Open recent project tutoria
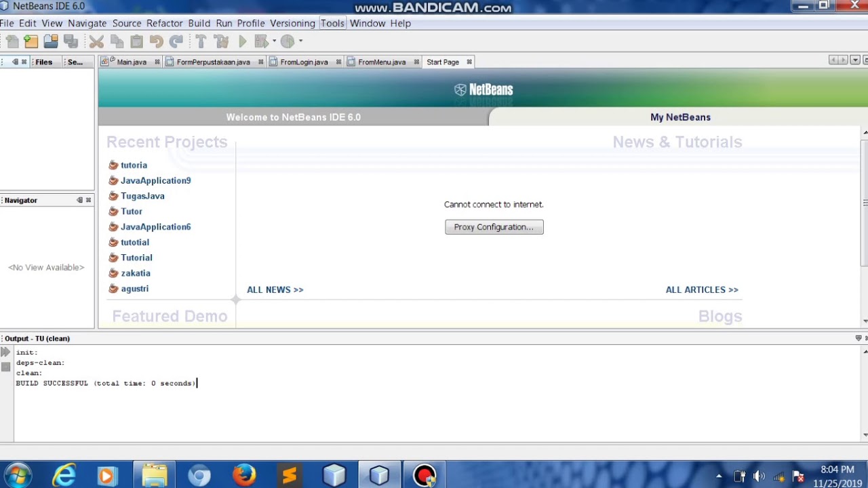Image resolution: width=868 pixels, height=488 pixels. [x=134, y=165]
